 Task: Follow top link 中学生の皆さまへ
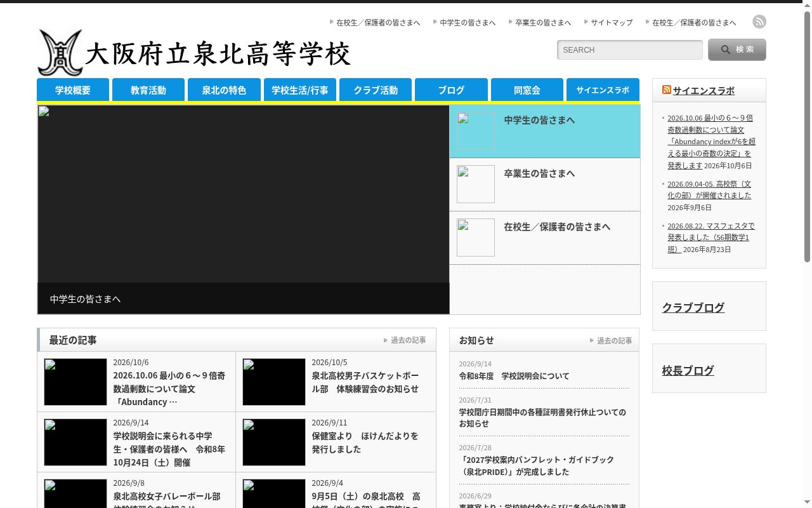tap(468, 22)
